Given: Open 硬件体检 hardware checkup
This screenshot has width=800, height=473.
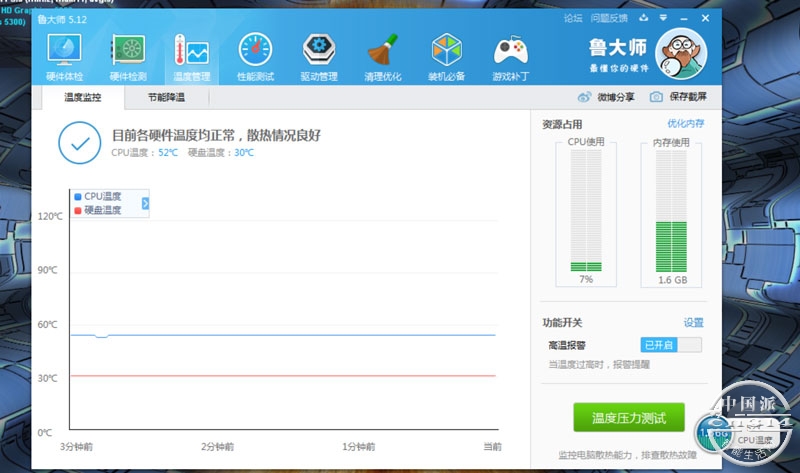Looking at the screenshot, I should point(64,57).
